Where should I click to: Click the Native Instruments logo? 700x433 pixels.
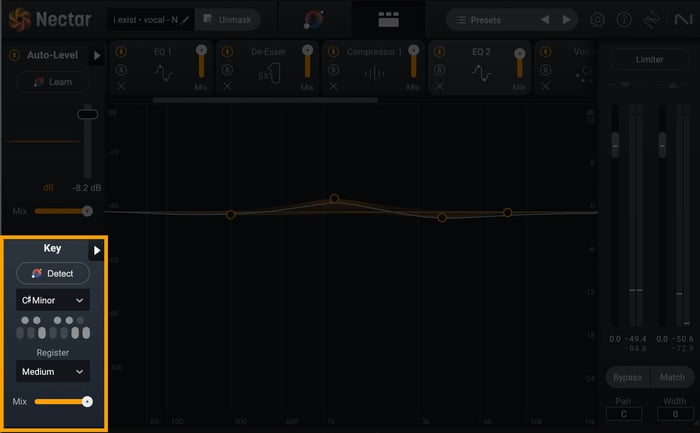[683, 19]
